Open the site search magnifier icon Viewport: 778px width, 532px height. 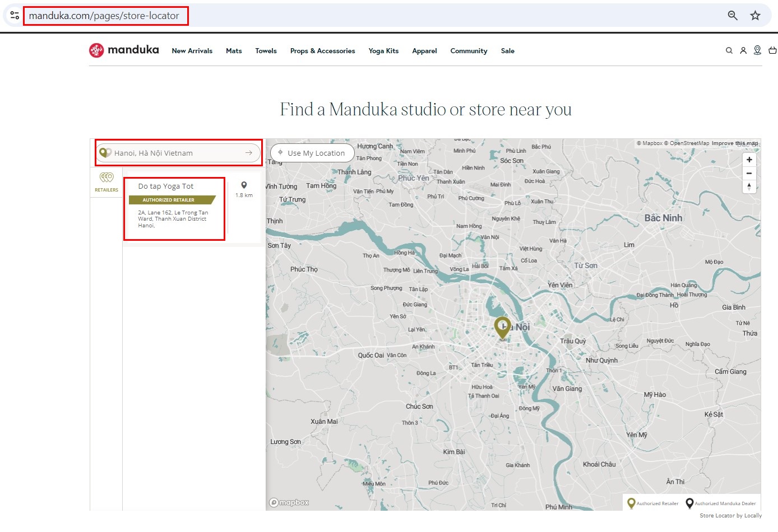(x=729, y=50)
